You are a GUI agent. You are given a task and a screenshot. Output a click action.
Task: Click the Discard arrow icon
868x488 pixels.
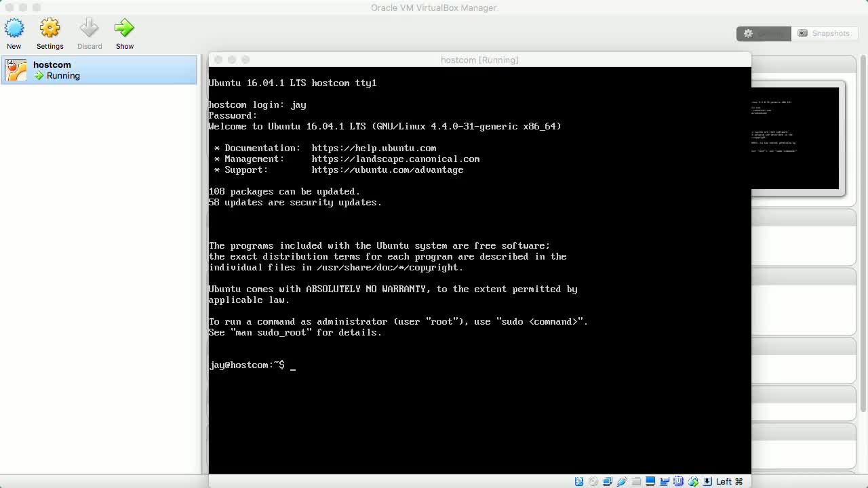89,28
